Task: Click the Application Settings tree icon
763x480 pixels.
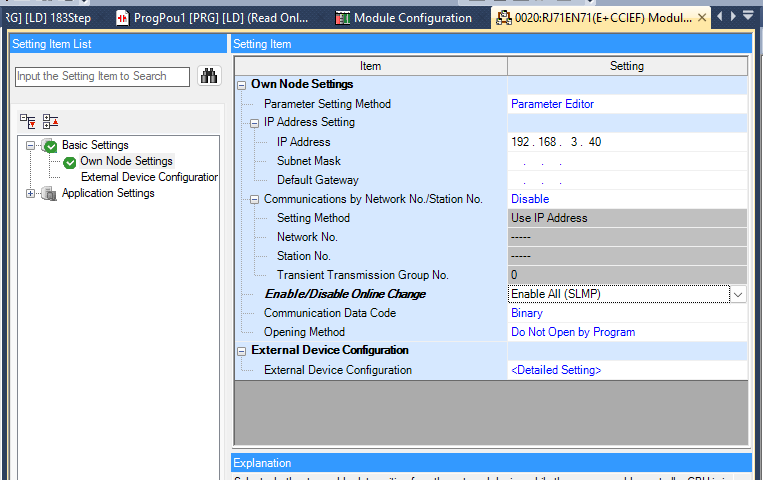Action: [x=50, y=194]
